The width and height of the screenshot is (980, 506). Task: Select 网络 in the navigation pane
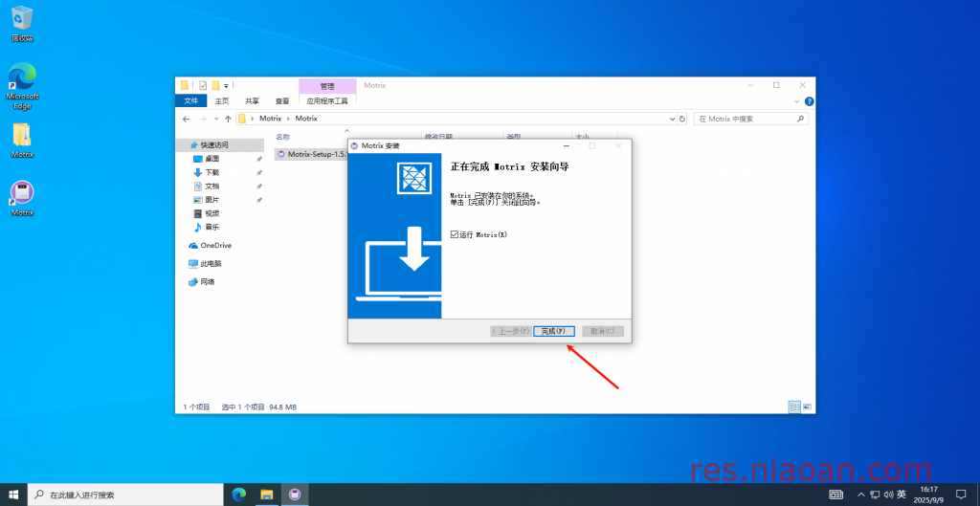(208, 282)
